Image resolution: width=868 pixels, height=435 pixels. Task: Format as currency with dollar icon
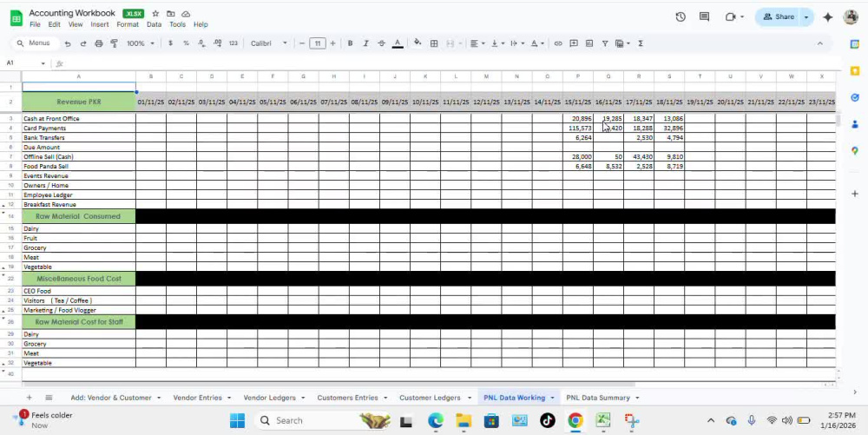coord(170,43)
